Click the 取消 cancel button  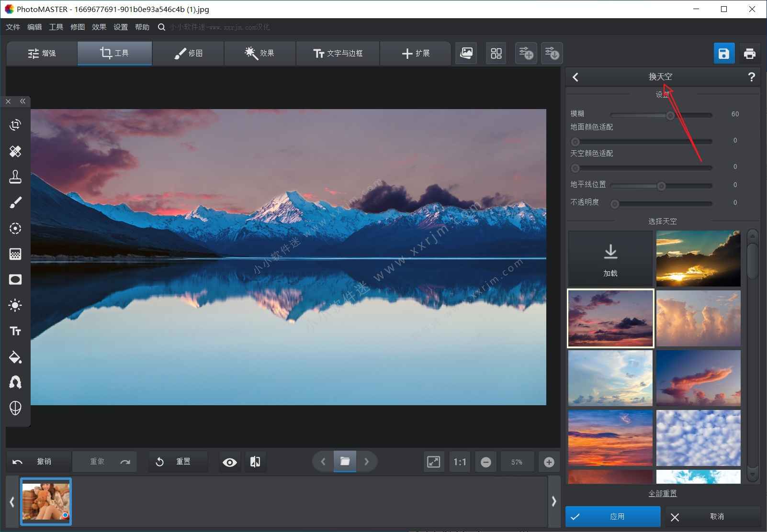point(712,517)
